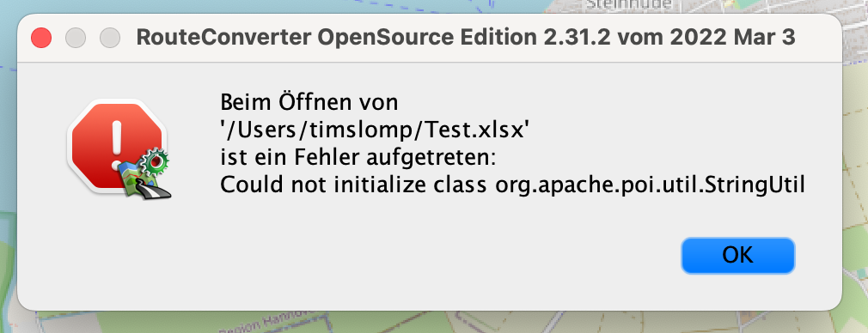868x333 pixels.
Task: Click the date 2022 Mar 3 in title
Action: click(x=732, y=38)
